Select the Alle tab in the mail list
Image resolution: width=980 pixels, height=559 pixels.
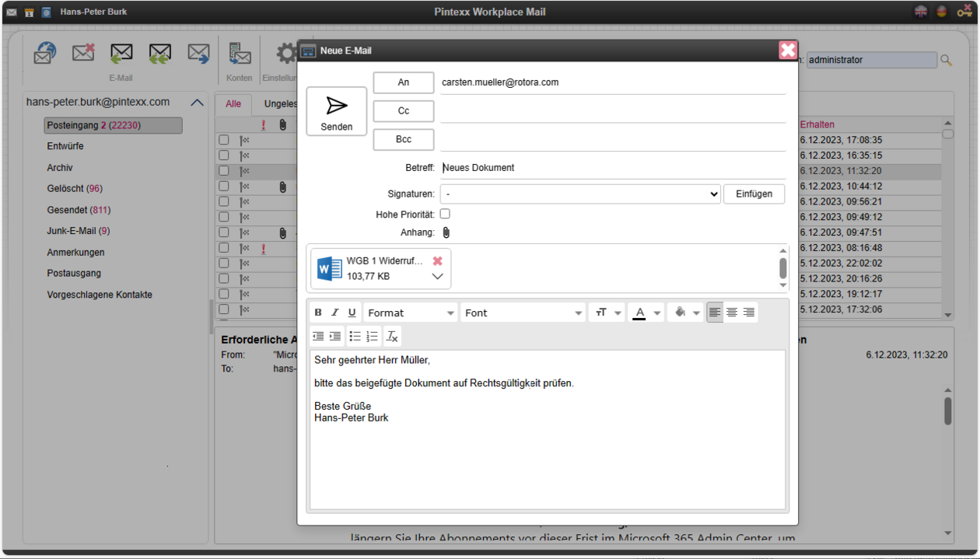click(x=233, y=103)
